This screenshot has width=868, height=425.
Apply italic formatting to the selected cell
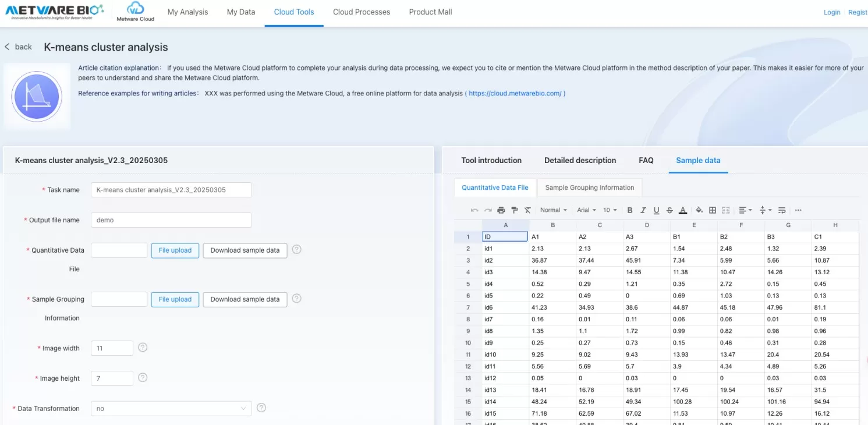(x=643, y=210)
